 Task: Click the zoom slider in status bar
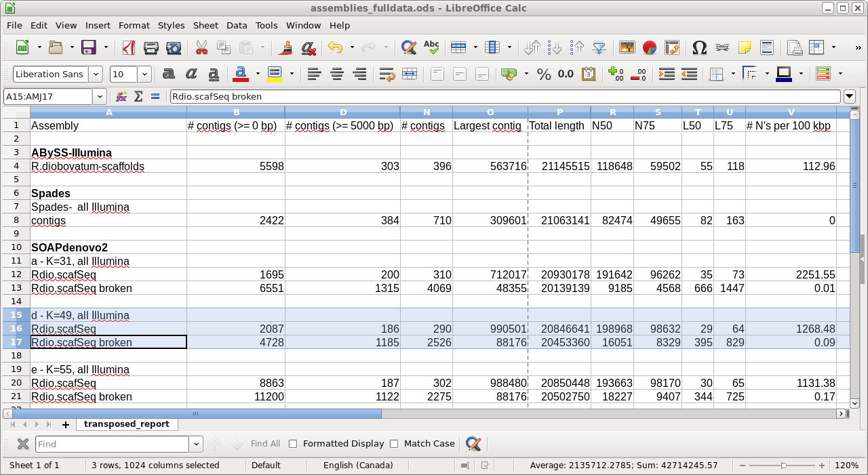pyautogui.click(x=784, y=466)
